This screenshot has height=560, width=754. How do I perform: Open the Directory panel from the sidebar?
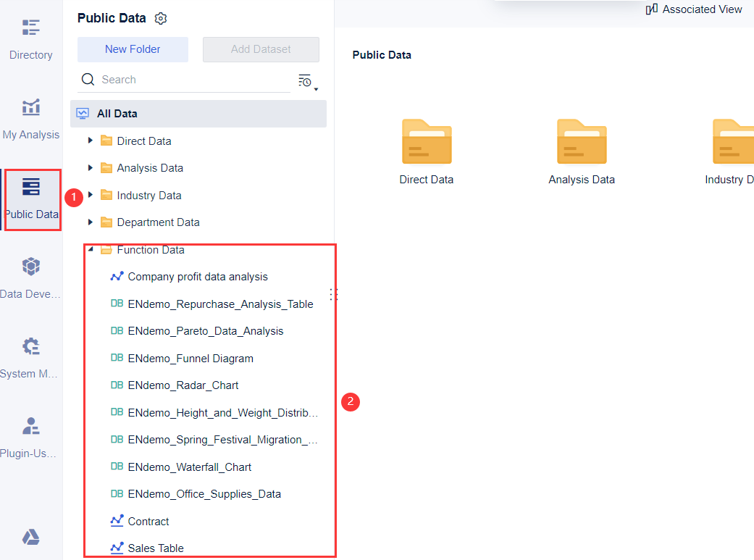30,36
